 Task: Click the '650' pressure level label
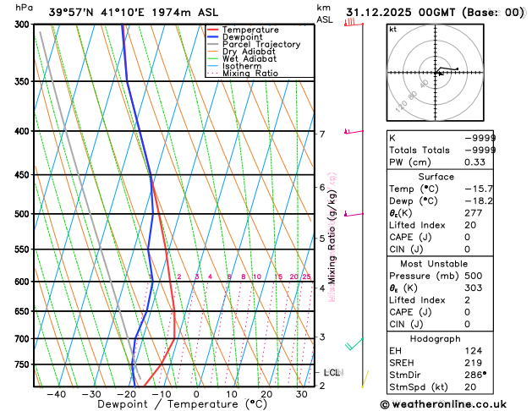tap(24, 311)
